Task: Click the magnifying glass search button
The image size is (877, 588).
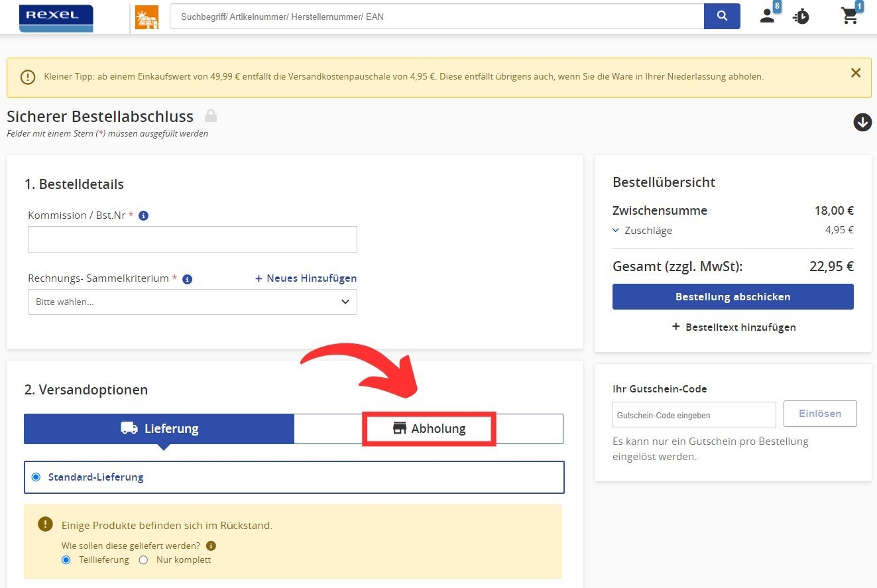Action: (722, 17)
